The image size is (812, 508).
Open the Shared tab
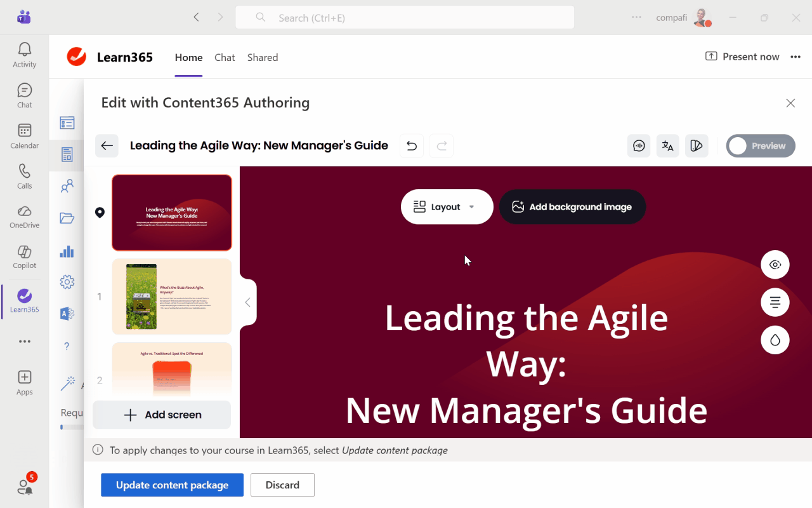262,57
